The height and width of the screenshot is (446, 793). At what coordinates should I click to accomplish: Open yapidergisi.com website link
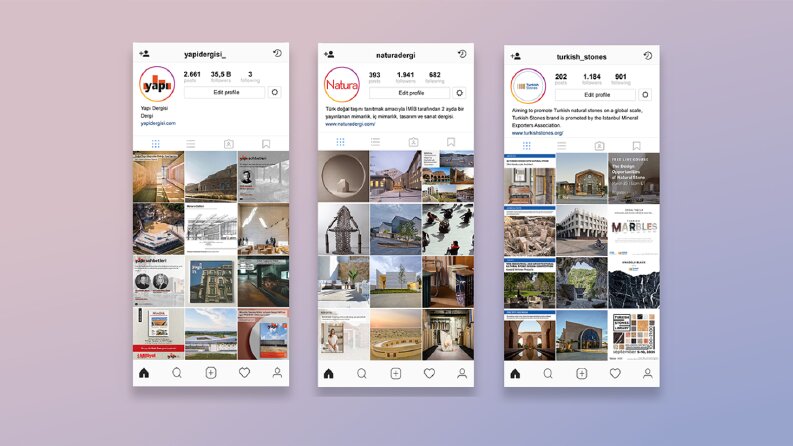click(x=158, y=123)
